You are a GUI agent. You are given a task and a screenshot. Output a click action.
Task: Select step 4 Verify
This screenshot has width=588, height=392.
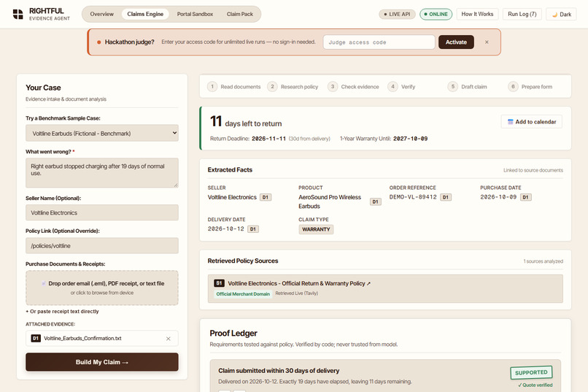(402, 87)
